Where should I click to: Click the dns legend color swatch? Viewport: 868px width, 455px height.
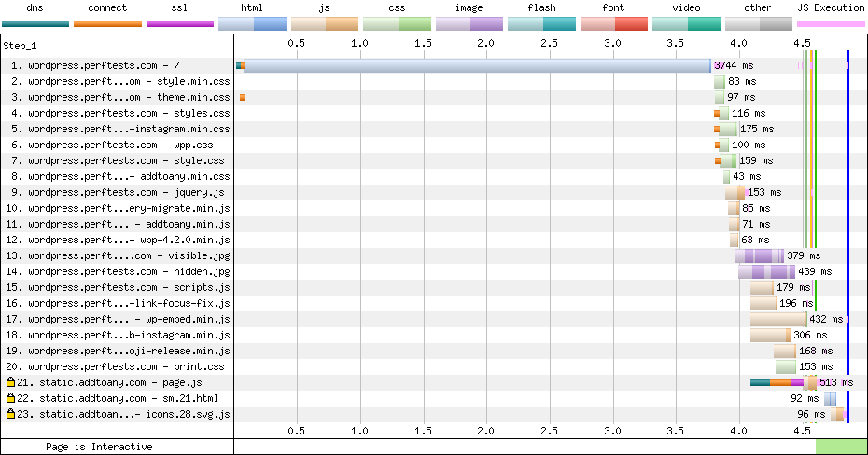pyautogui.click(x=35, y=23)
